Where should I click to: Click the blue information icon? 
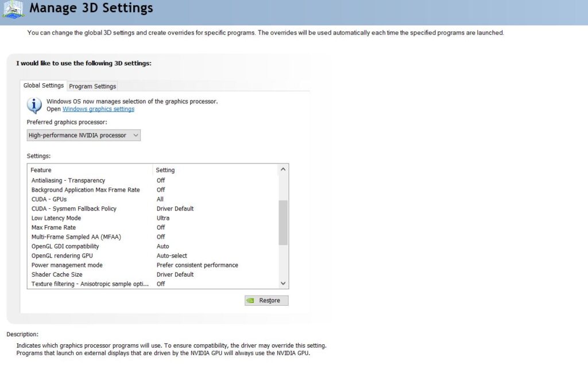[x=34, y=105]
